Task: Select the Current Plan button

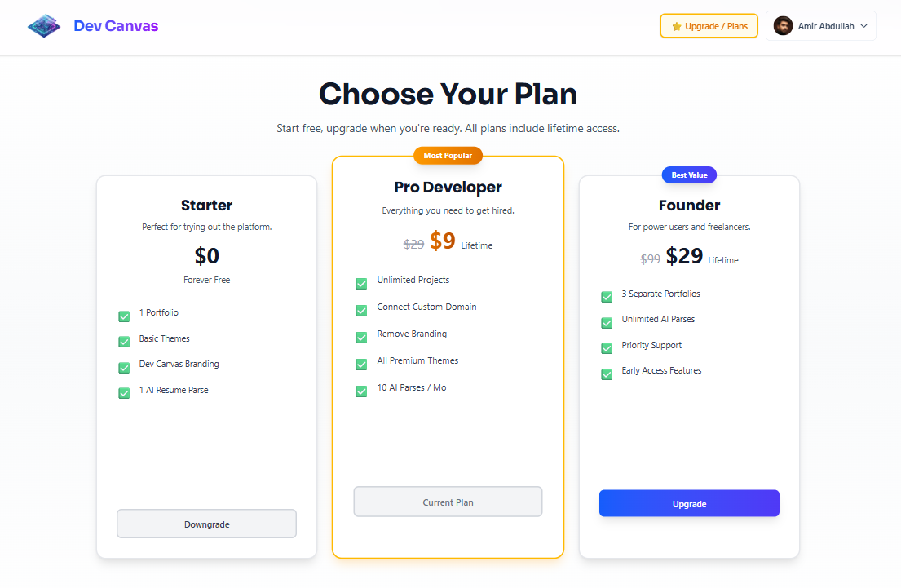Action: pos(448,502)
